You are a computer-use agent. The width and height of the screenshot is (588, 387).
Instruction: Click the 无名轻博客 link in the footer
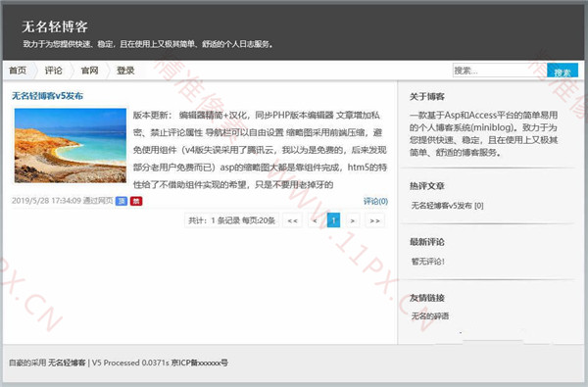tap(67, 363)
